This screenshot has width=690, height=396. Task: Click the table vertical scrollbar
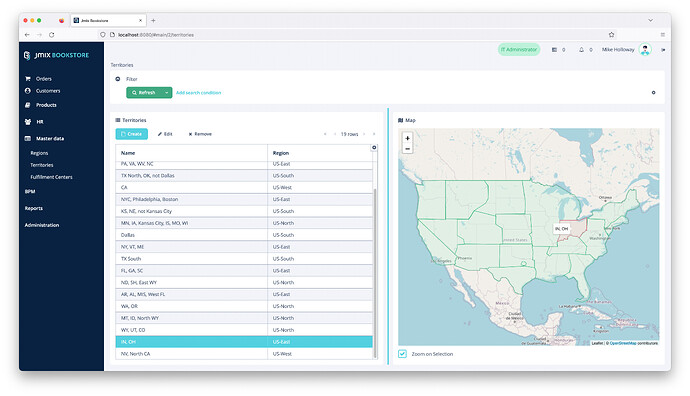coord(375,273)
